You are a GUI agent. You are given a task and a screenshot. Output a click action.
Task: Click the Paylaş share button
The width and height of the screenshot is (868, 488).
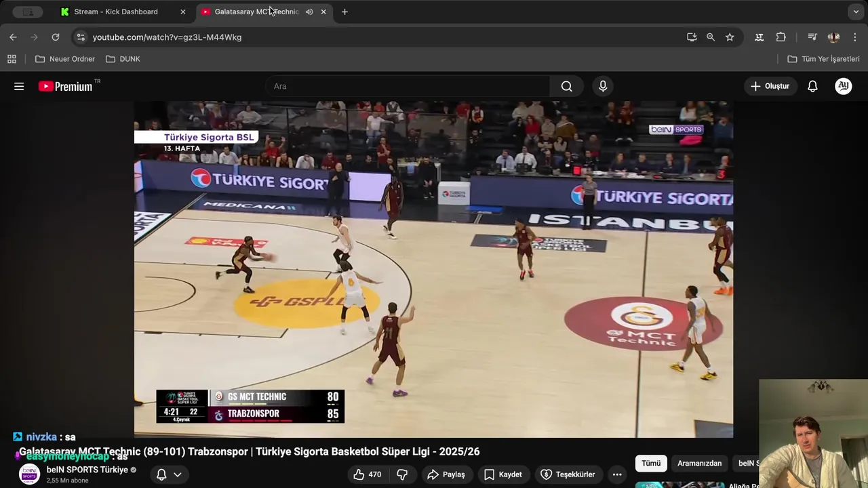point(446,474)
